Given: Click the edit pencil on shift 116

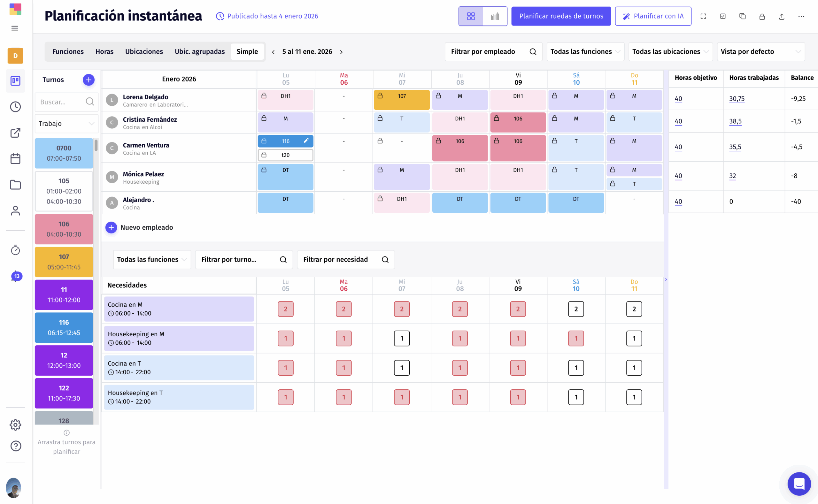Looking at the screenshot, I should [x=306, y=141].
